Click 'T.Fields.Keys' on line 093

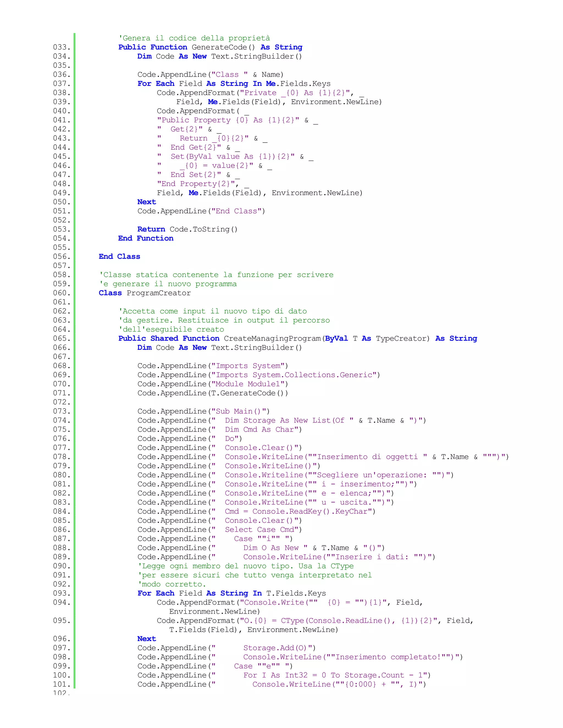tap(296, 593)
